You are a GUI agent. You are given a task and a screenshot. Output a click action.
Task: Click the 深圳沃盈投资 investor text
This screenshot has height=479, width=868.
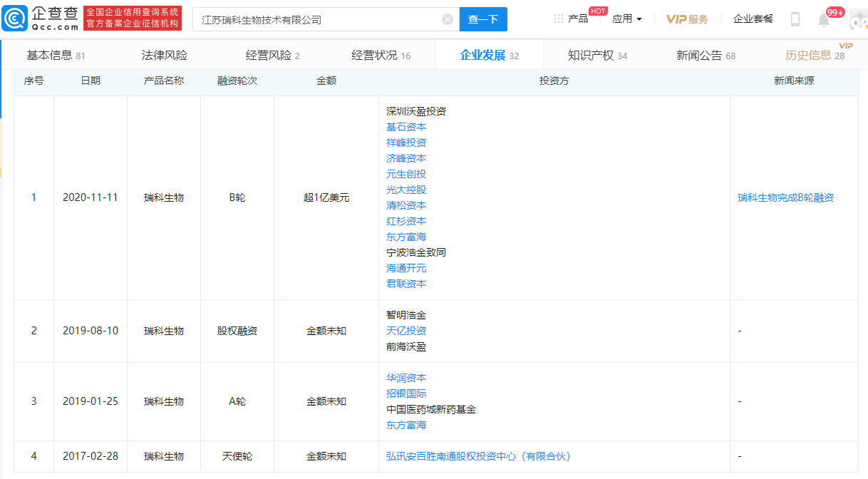pyautogui.click(x=416, y=111)
